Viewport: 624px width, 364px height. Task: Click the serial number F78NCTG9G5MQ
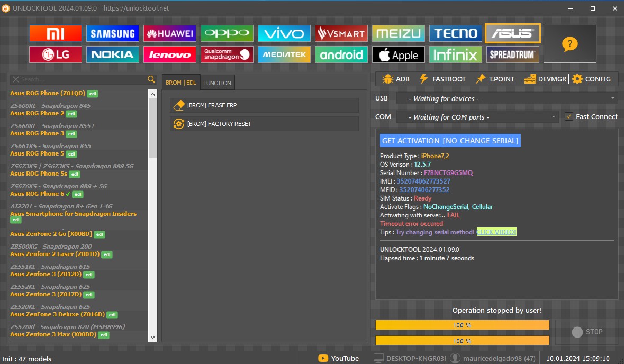[448, 172]
